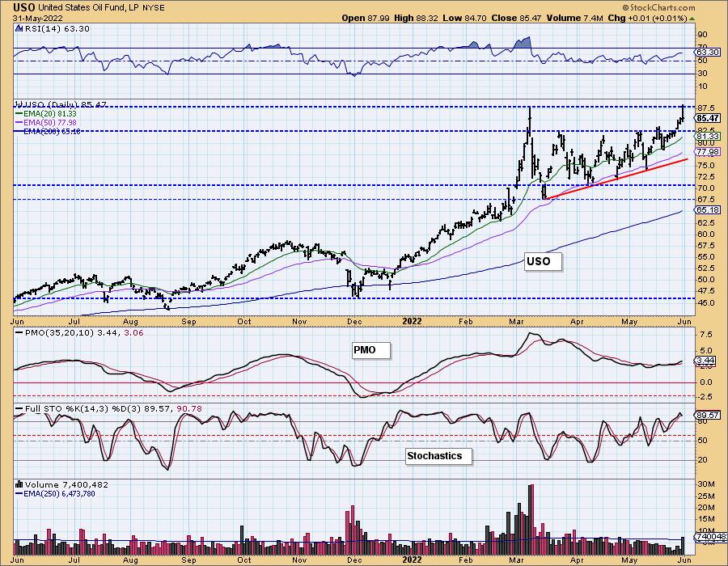The image size is (728, 566).
Task: Click the 77.98 EMA tag on price axis
Action: coord(708,152)
